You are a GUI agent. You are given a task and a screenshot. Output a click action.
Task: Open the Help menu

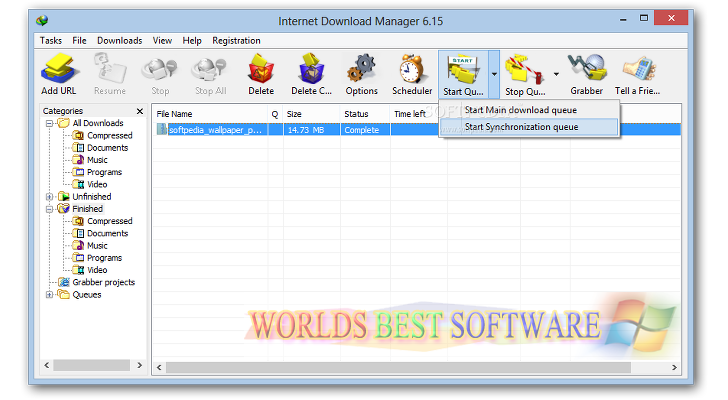(192, 41)
